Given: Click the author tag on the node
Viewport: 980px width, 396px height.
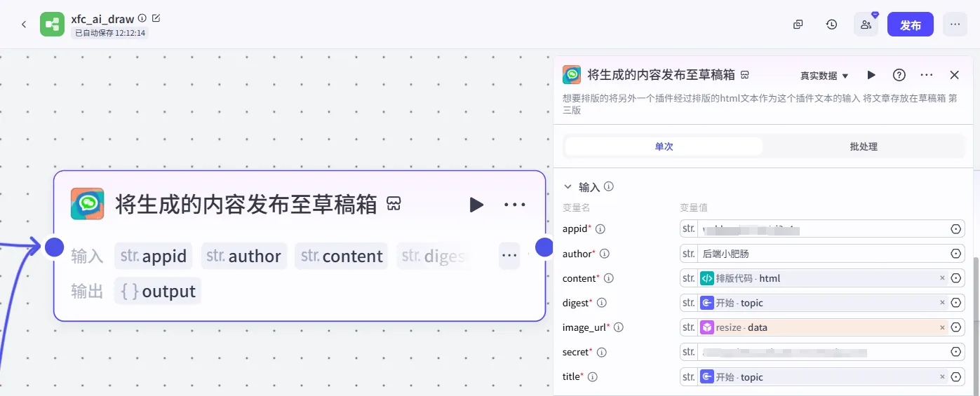Looking at the screenshot, I should (243, 256).
